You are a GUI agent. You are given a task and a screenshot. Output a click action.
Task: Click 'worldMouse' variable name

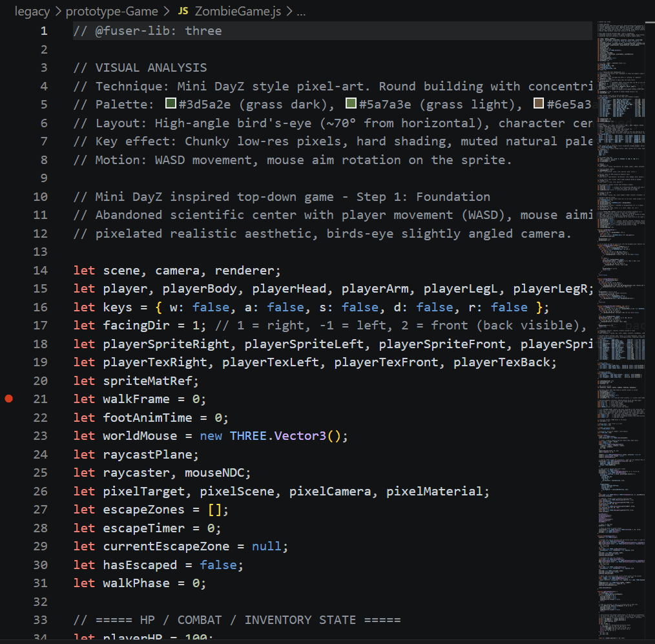(x=140, y=436)
